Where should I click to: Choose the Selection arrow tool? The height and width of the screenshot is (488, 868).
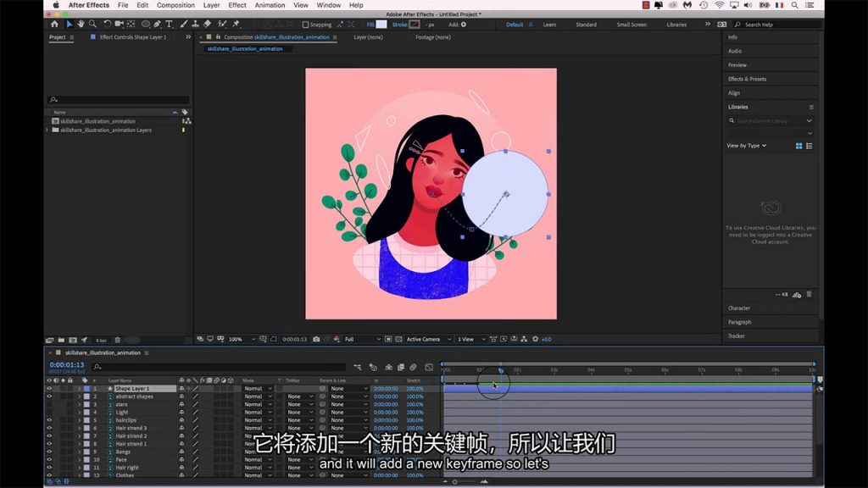70,25
